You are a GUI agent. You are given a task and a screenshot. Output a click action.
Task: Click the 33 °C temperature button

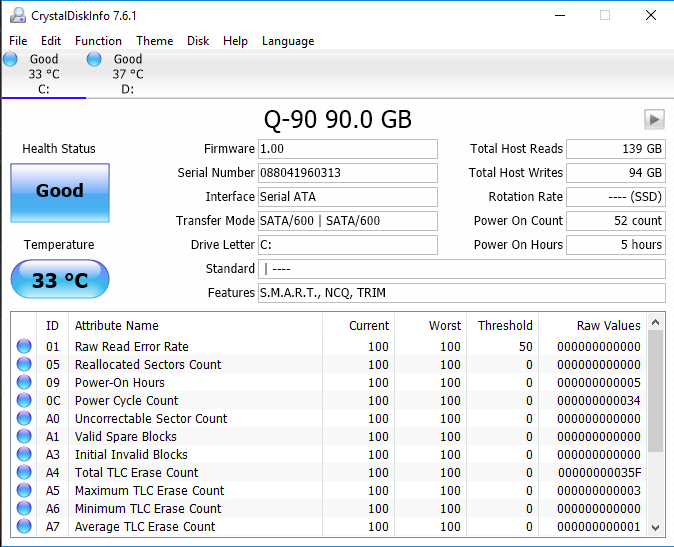tap(60, 280)
